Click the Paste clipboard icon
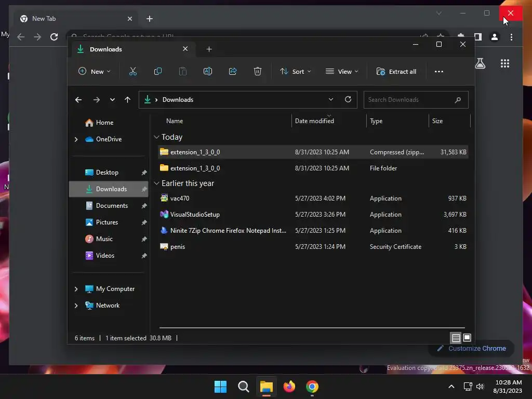The width and height of the screenshot is (532, 399). pos(182,71)
